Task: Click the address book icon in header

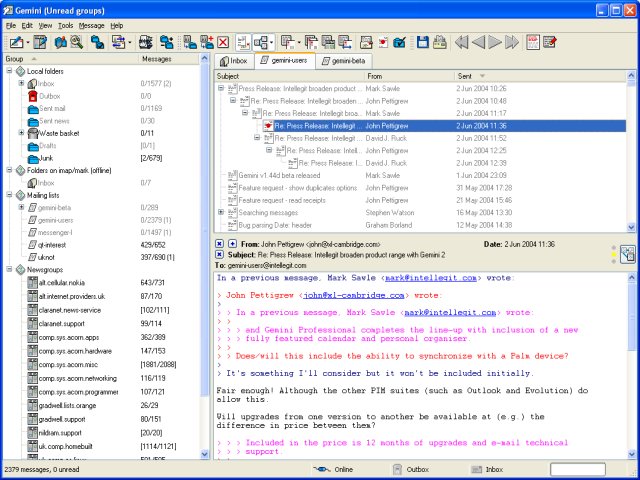Action: [626, 255]
